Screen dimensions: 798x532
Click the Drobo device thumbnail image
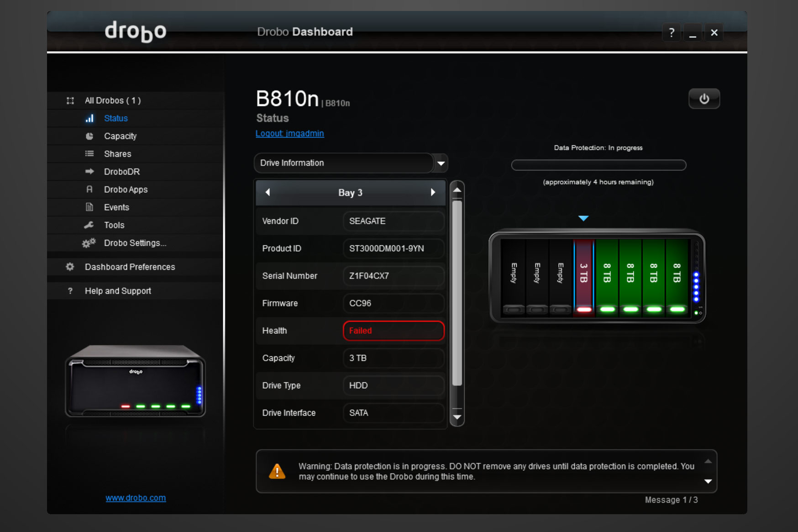(136, 381)
